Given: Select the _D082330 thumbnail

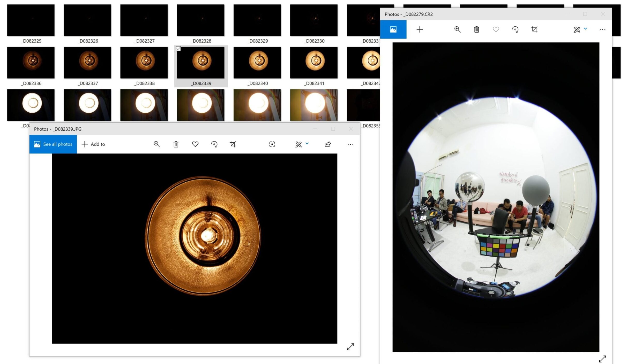Looking at the screenshot, I should [x=314, y=20].
